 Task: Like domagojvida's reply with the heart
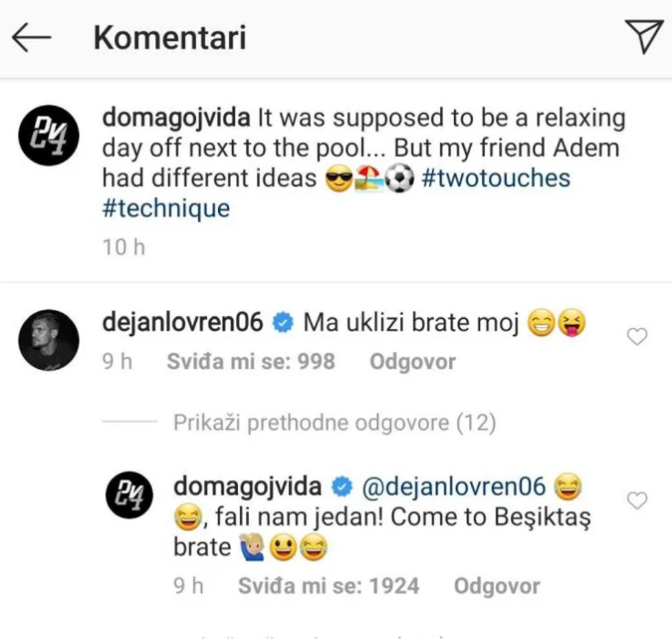[637, 500]
